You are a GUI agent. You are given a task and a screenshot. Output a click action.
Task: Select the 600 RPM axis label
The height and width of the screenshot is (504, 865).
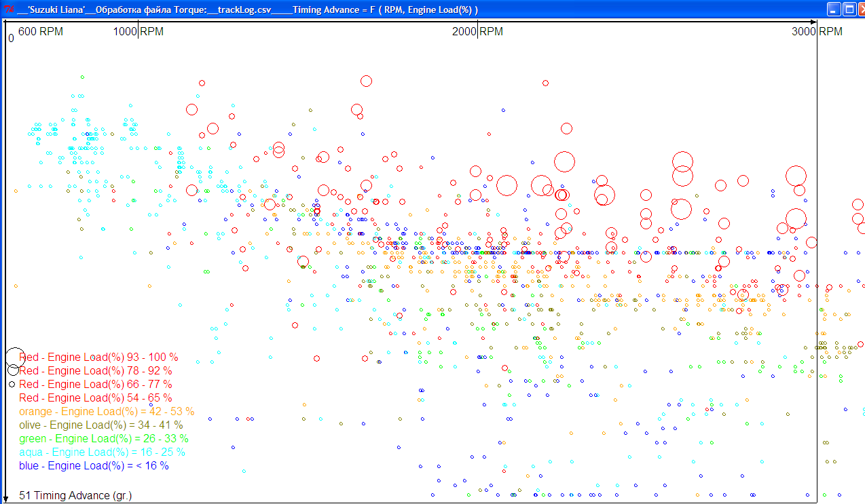coord(40,32)
